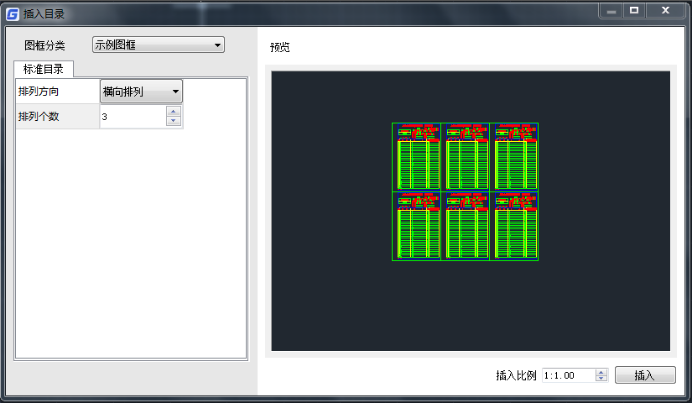Decrease 排列个数 with the down arrow
Screen dimensions: 693x403
pyautogui.click(x=174, y=122)
